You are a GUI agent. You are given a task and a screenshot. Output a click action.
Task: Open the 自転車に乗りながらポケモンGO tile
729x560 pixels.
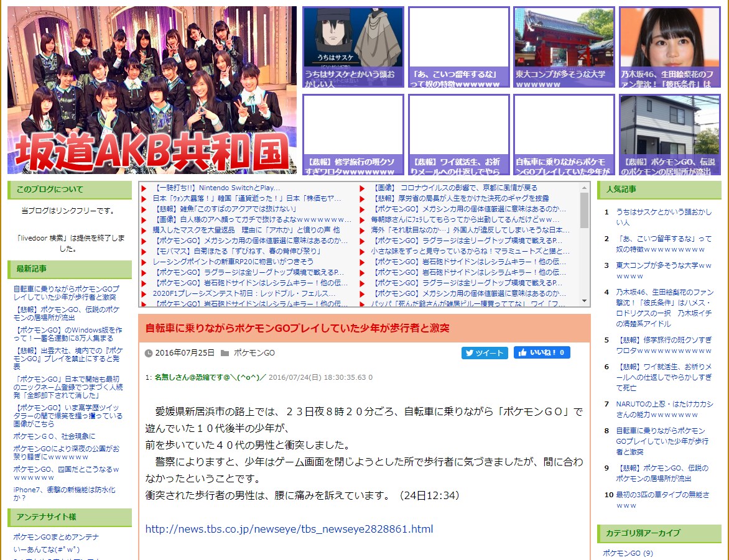tap(564, 135)
